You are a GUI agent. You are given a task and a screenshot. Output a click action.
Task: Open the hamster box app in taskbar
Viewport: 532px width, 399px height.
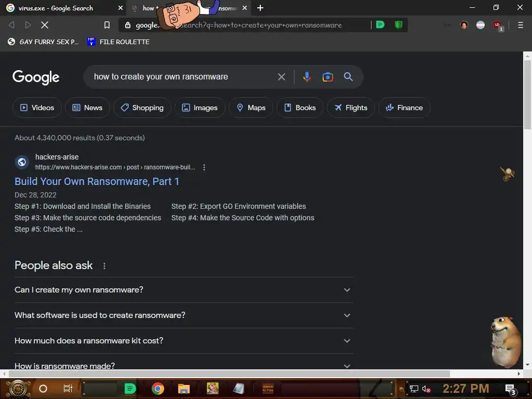(x=212, y=389)
